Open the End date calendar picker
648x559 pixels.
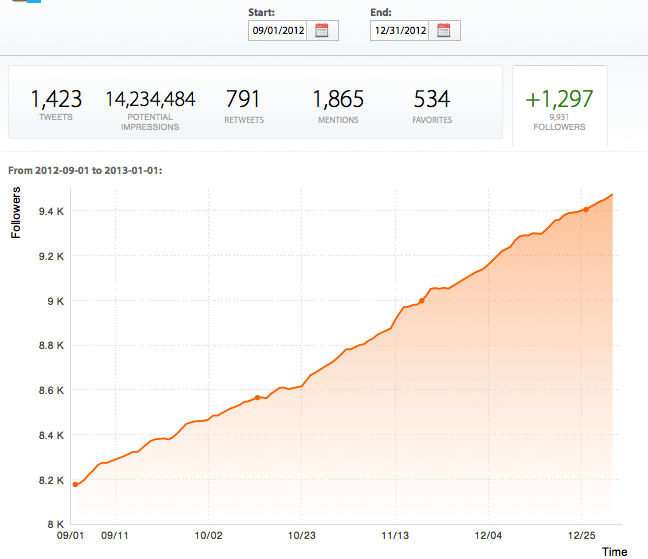(443, 30)
